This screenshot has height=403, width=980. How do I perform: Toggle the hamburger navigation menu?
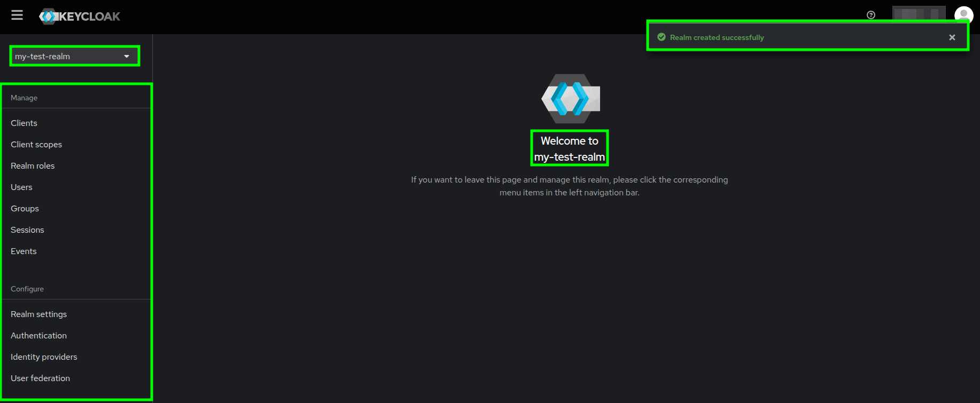(x=17, y=15)
